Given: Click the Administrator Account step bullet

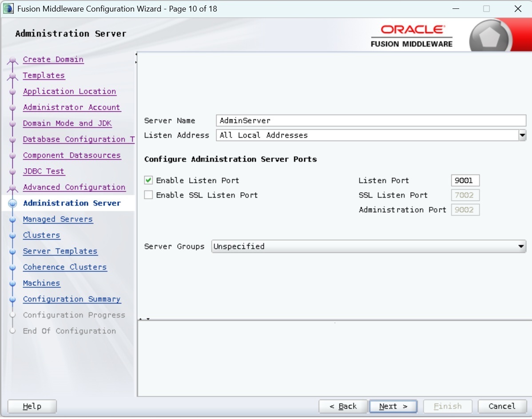Looking at the screenshot, I should coord(12,107).
